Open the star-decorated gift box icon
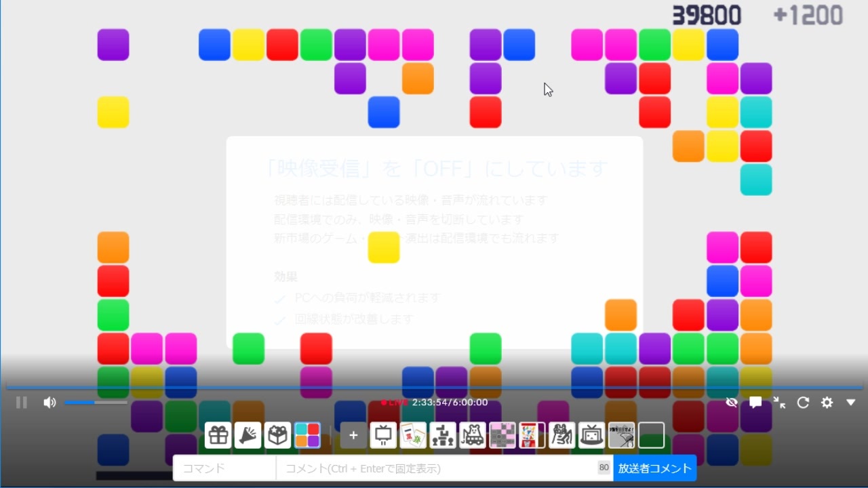The height and width of the screenshot is (488, 868). (x=277, y=435)
